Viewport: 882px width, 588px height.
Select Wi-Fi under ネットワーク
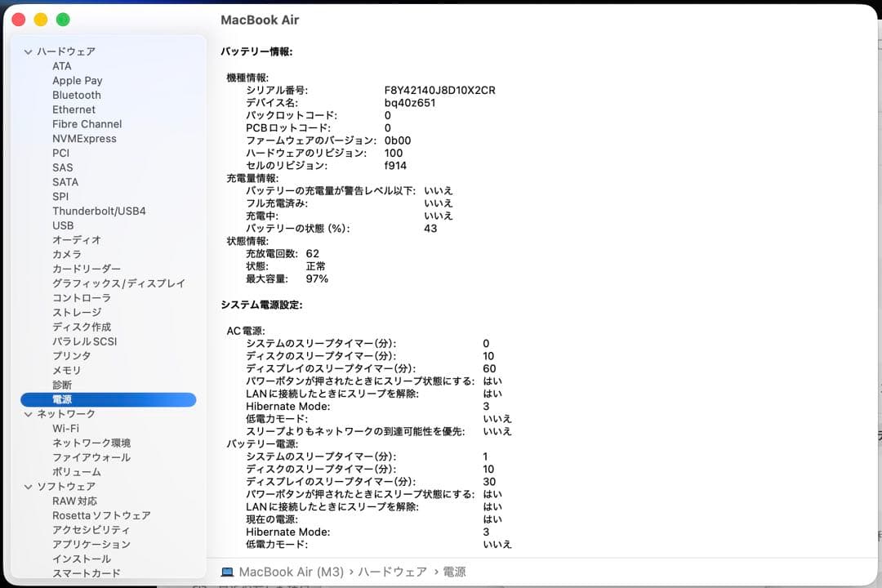(x=65, y=429)
